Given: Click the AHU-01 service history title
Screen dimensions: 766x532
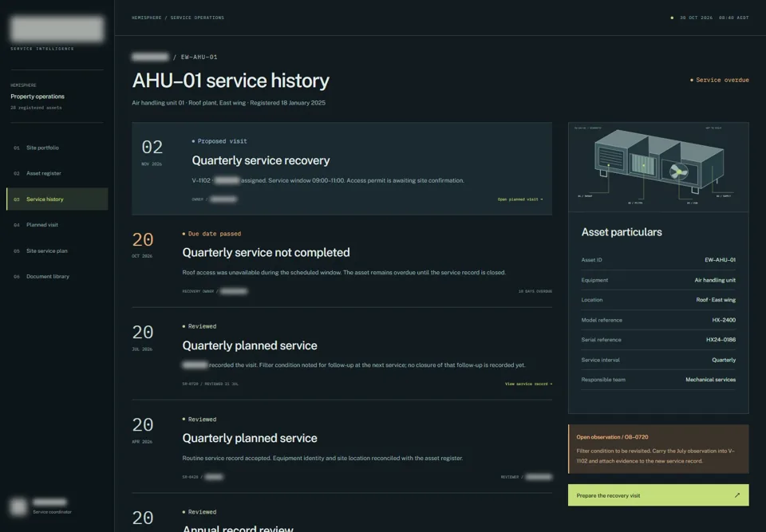Looking at the screenshot, I should tap(231, 81).
